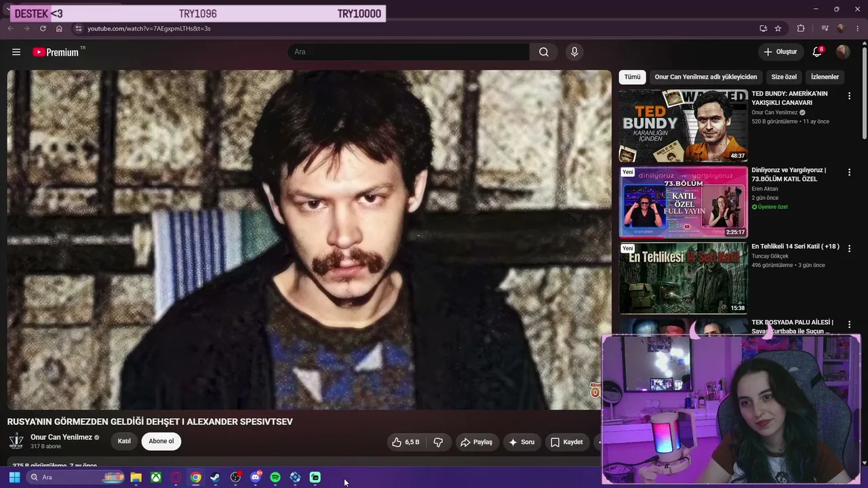Viewport: 868px width, 488px height.
Task: Click the Oluştur create button
Action: pos(781,52)
